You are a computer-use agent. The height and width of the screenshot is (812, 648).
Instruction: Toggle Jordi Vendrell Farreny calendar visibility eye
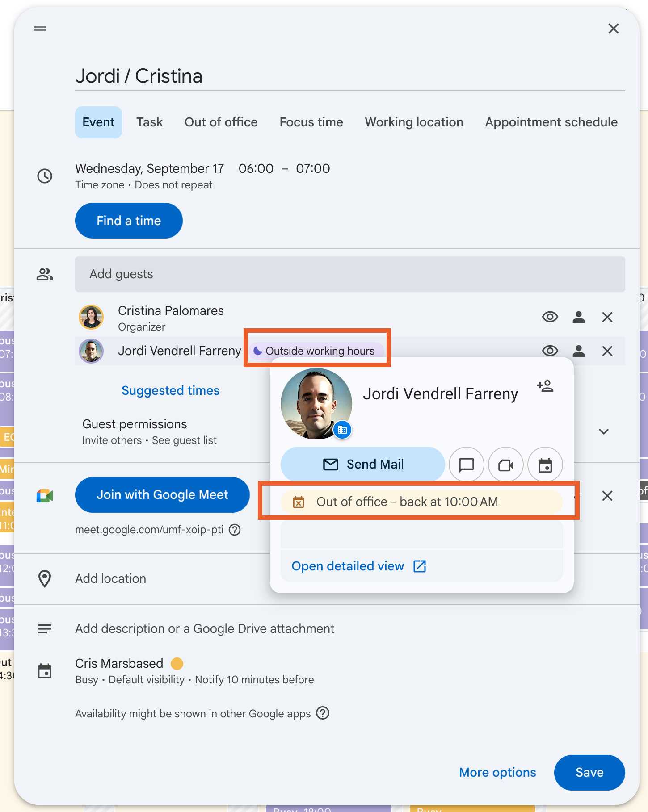click(x=550, y=351)
